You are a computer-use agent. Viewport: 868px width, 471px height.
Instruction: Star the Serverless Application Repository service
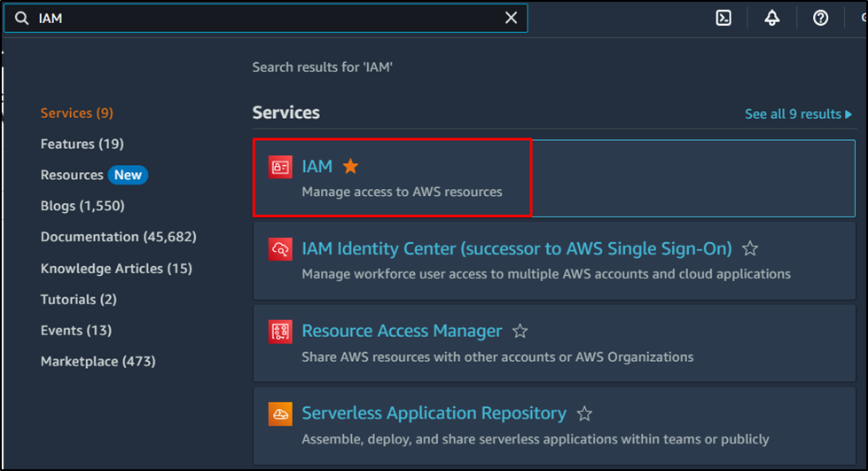(x=584, y=413)
